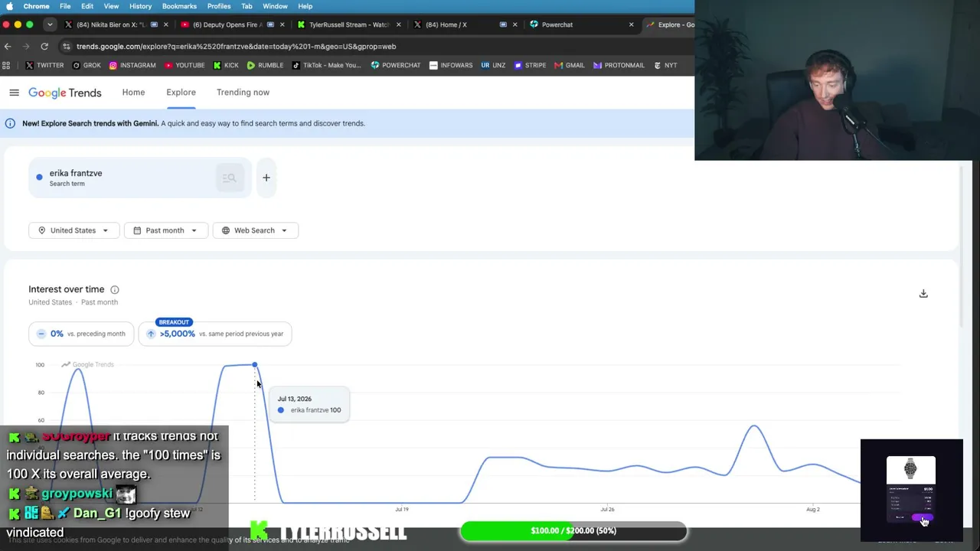Open the NYT bookmark

coord(665,66)
